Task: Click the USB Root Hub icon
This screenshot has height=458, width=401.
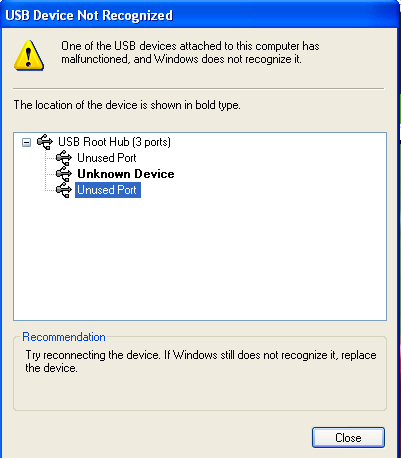Action: [x=45, y=142]
